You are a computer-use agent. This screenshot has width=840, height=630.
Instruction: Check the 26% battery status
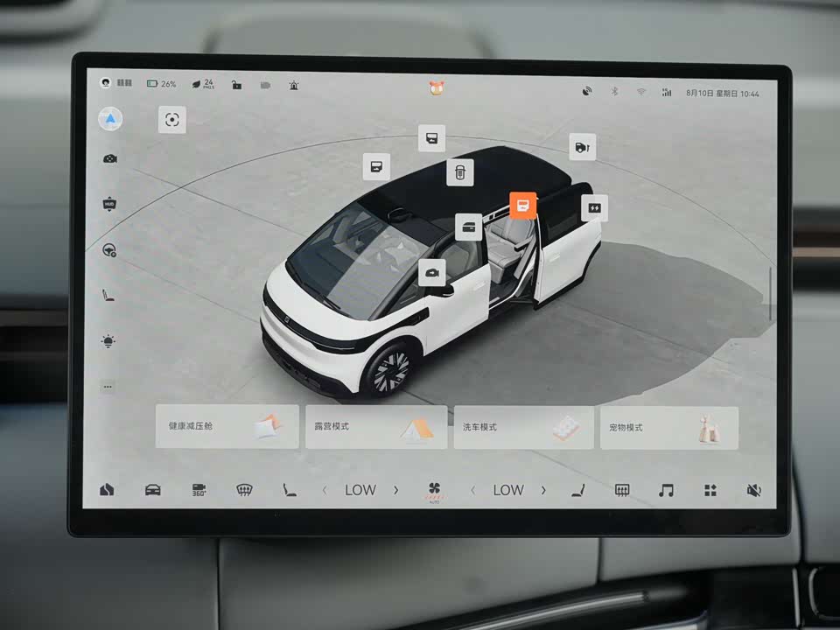(x=161, y=84)
